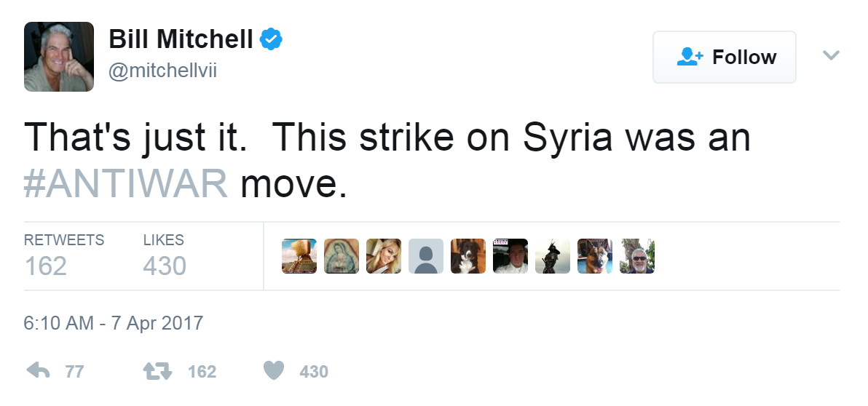Open the @mitchellvii handle link

tap(163, 71)
